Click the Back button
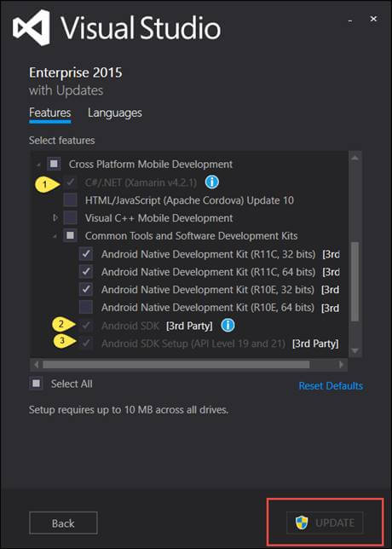 coord(63,523)
